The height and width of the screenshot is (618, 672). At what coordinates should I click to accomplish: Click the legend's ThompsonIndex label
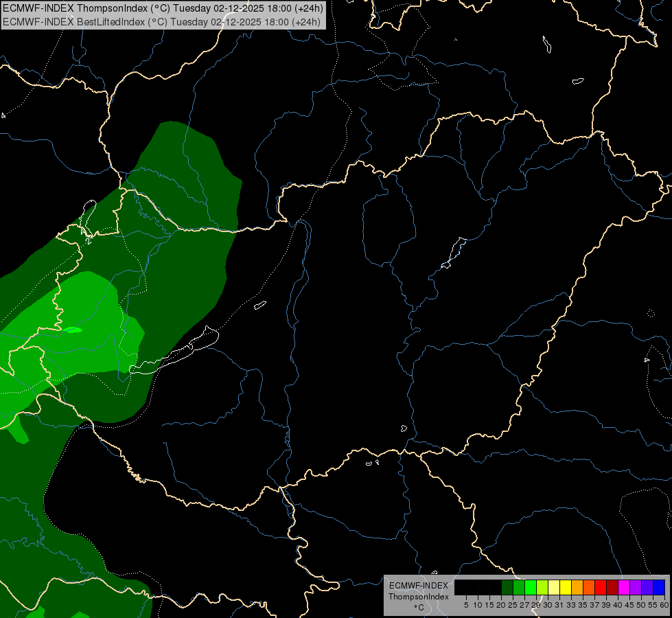419,597
